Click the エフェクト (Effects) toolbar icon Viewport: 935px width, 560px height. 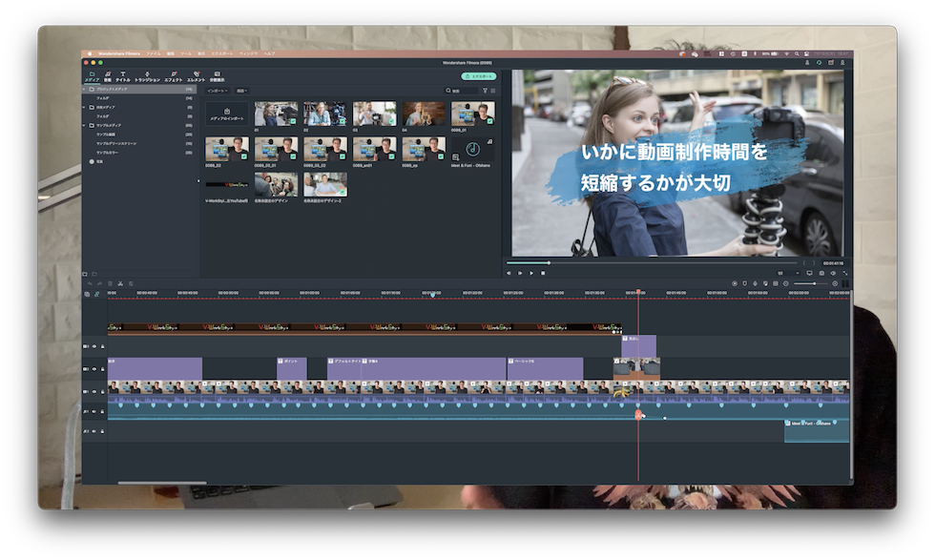click(x=173, y=76)
